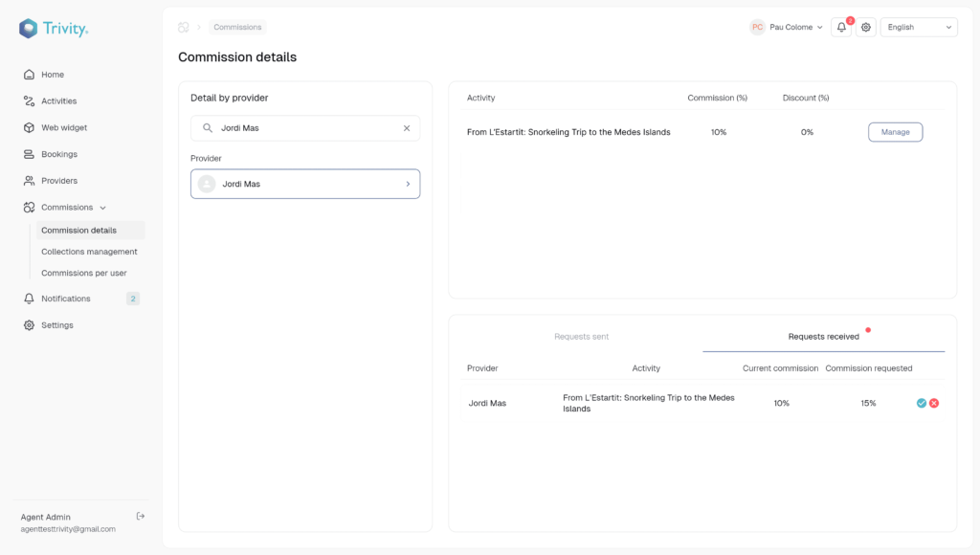This screenshot has height=555, width=980.
Task: Clear the Jordi Mas search text
Action: (407, 128)
